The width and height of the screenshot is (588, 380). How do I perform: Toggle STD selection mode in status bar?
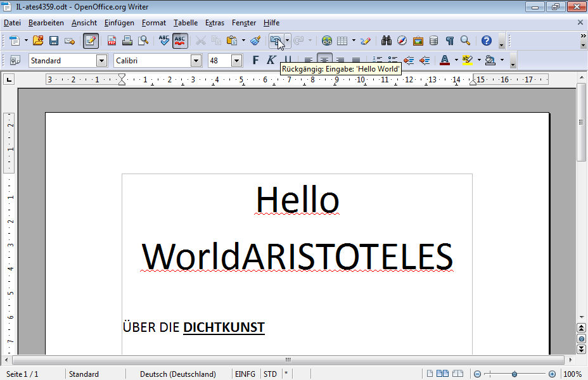[270, 374]
